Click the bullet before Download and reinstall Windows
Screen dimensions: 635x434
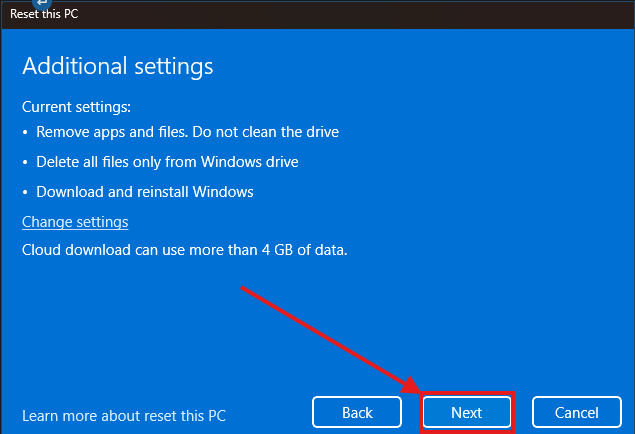click(x=26, y=192)
